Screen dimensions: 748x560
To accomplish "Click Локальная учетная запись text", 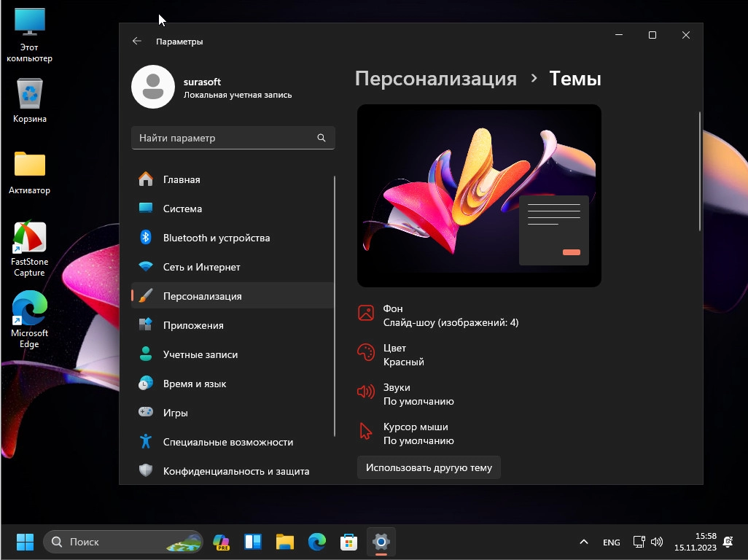I will pos(238,95).
